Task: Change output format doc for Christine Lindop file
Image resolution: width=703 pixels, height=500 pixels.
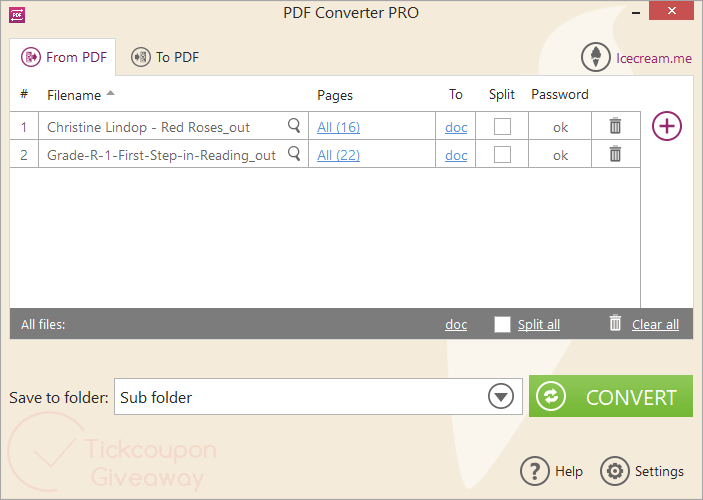Action: coord(456,127)
